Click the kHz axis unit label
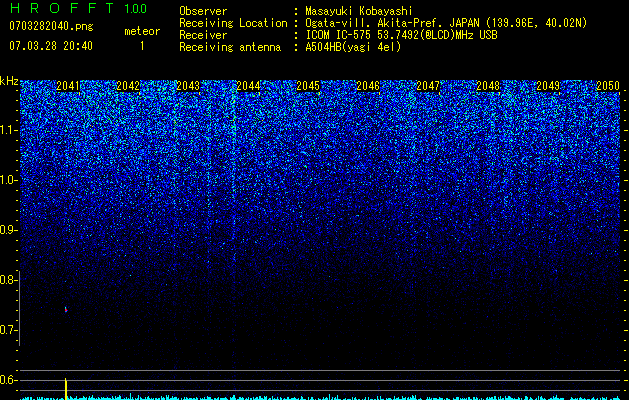 point(9,81)
